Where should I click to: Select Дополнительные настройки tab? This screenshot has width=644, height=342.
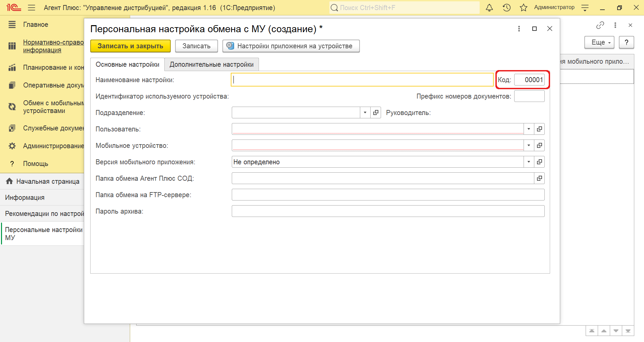[x=212, y=64]
